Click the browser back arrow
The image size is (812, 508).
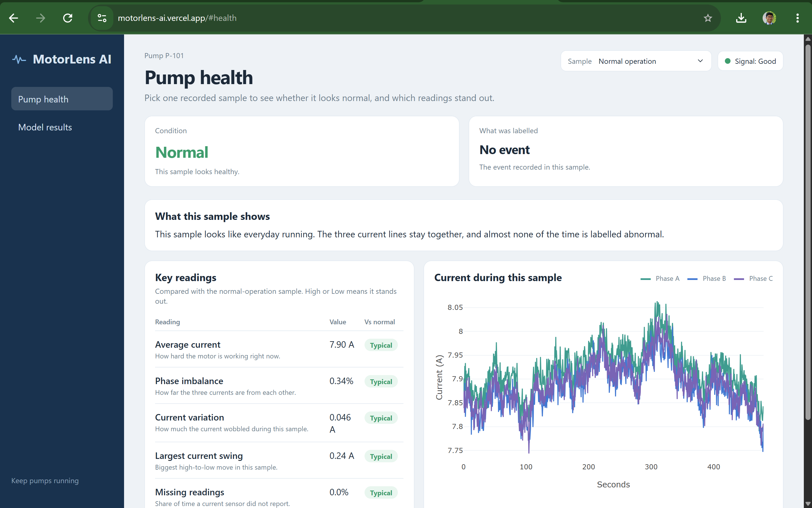[14, 18]
